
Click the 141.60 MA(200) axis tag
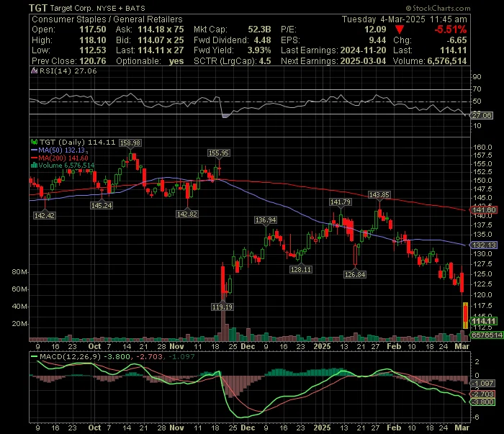(x=484, y=209)
